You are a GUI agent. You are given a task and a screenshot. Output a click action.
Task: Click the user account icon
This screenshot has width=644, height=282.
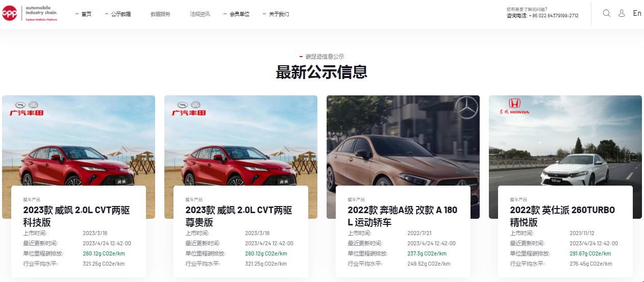tap(622, 13)
